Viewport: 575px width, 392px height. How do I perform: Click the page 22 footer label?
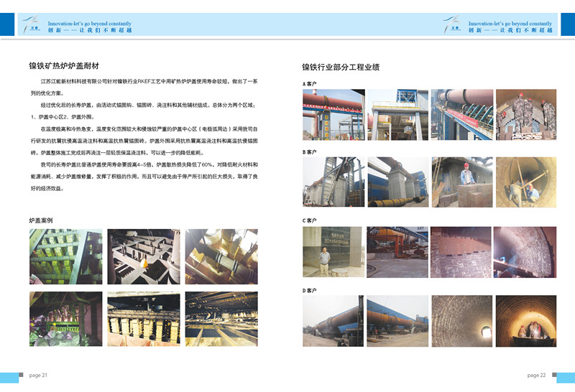pyautogui.click(x=536, y=375)
